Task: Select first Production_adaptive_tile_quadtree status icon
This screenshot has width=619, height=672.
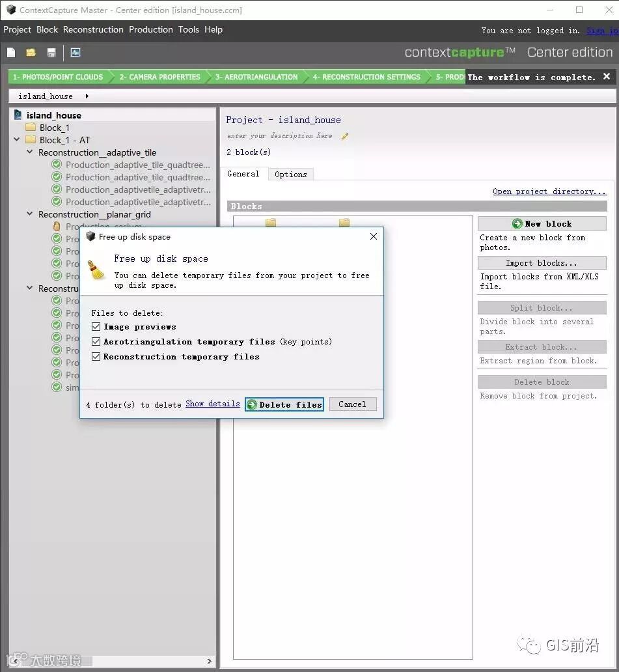Action: tap(56, 165)
